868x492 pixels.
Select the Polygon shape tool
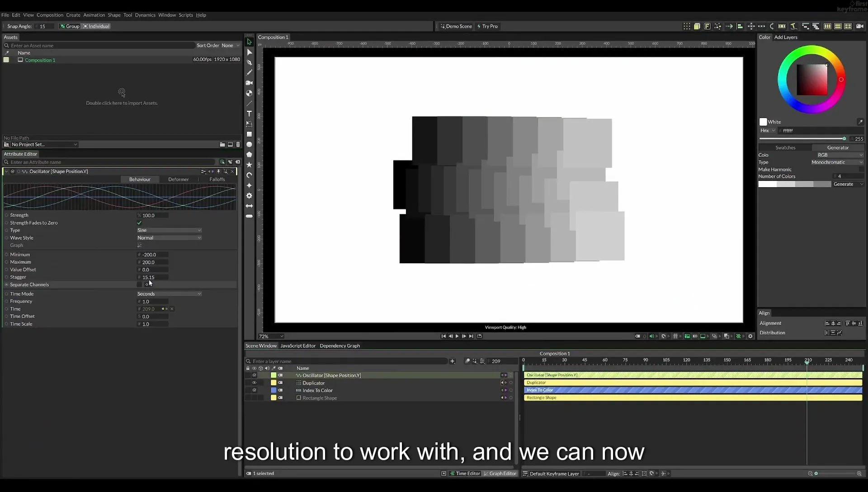pyautogui.click(x=249, y=155)
